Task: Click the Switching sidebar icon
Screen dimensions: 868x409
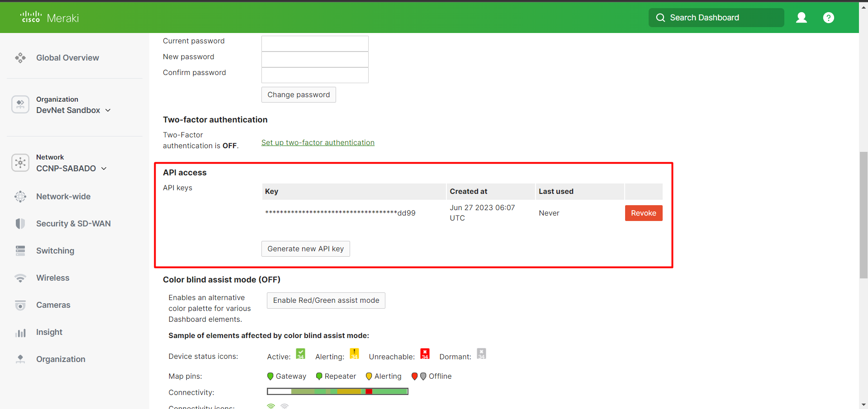Action: [x=20, y=251]
